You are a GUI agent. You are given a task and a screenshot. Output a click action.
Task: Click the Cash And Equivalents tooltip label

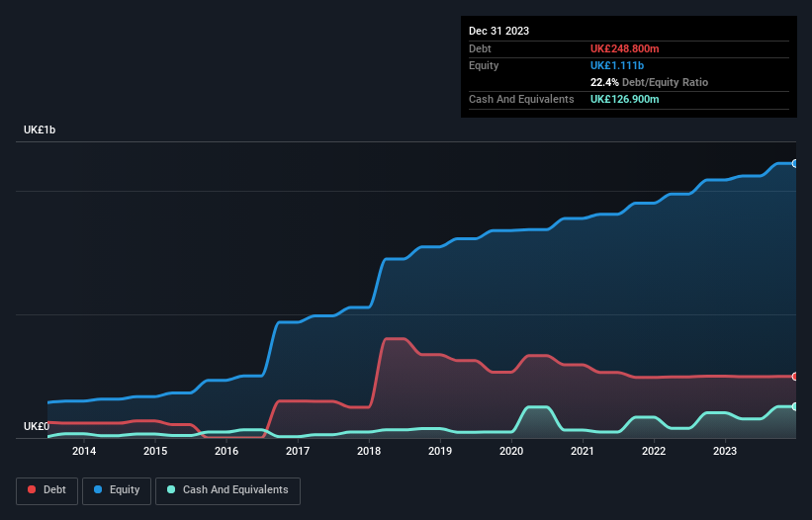click(x=521, y=99)
